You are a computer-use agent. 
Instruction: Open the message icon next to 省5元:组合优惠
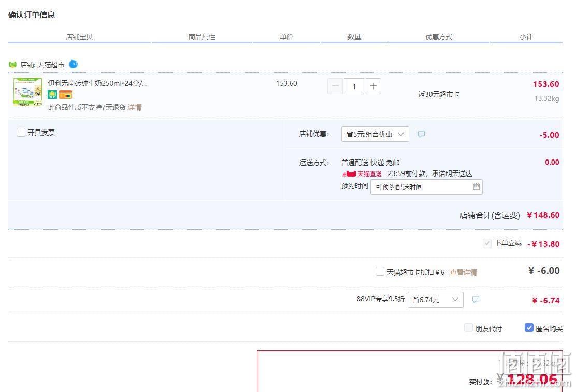(421, 134)
